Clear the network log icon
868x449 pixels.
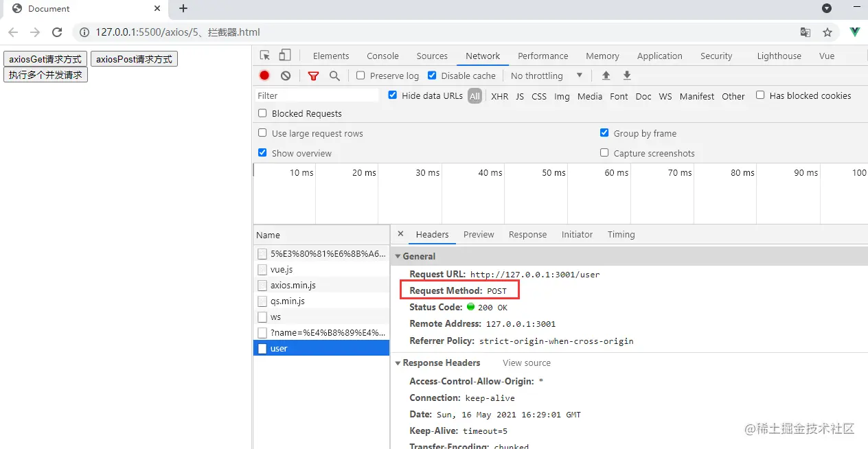pyautogui.click(x=286, y=76)
